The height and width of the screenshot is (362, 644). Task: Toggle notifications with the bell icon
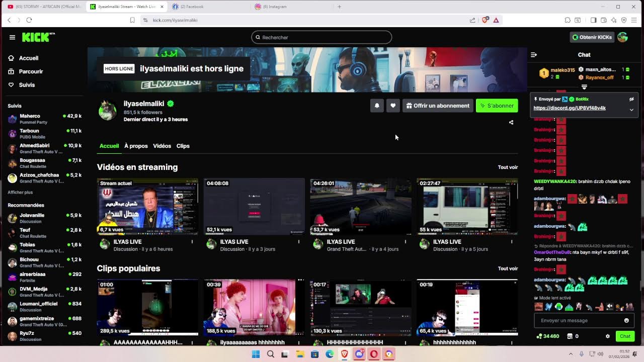coord(377,106)
